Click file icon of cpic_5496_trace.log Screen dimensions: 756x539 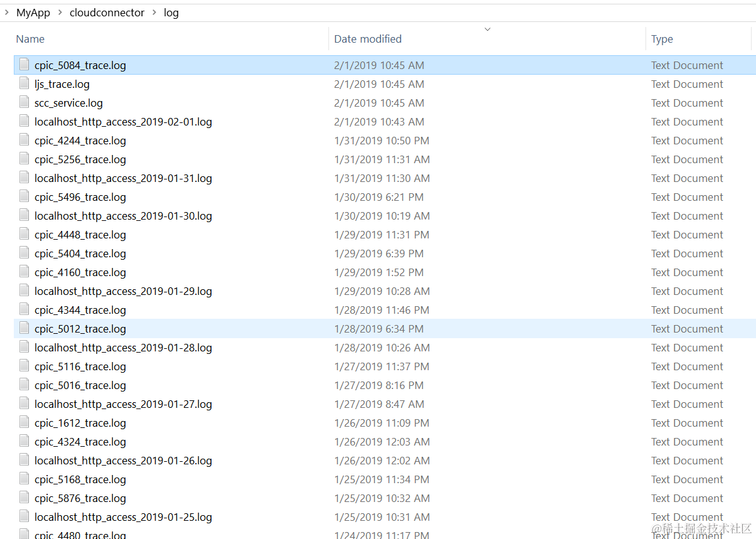click(24, 196)
